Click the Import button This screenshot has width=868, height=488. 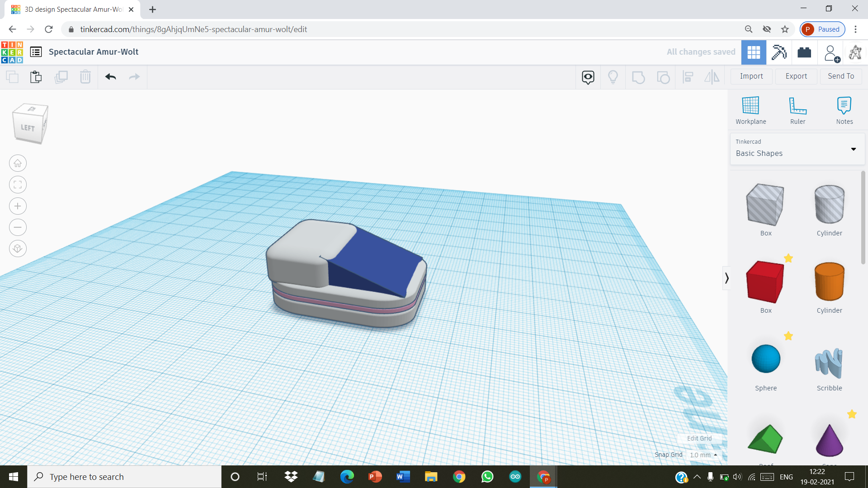coord(751,76)
